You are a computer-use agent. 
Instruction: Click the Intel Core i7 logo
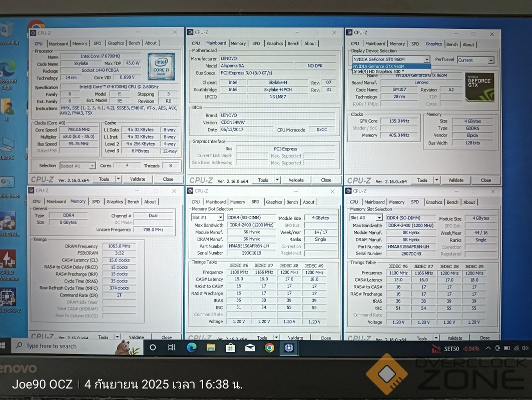click(x=162, y=66)
